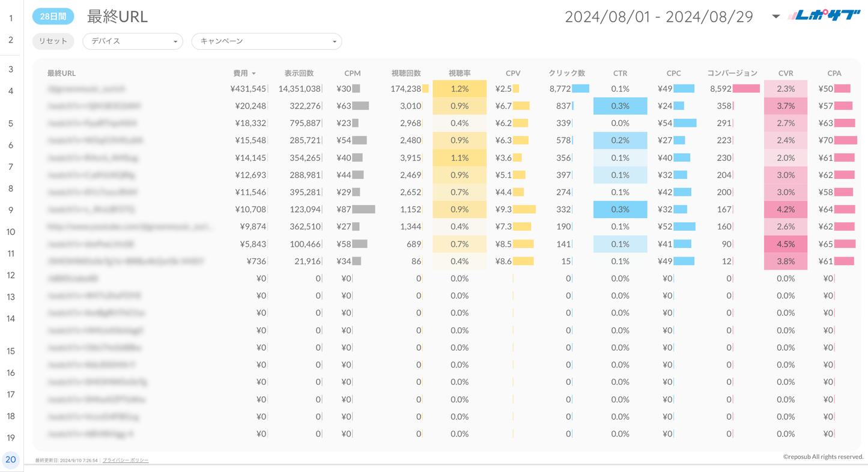Click the ¥2.5 CPV cell
The image size is (868, 472).
click(x=503, y=89)
